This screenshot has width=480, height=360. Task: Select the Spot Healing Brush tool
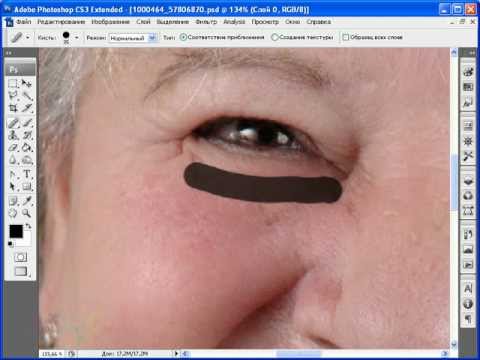point(13,123)
